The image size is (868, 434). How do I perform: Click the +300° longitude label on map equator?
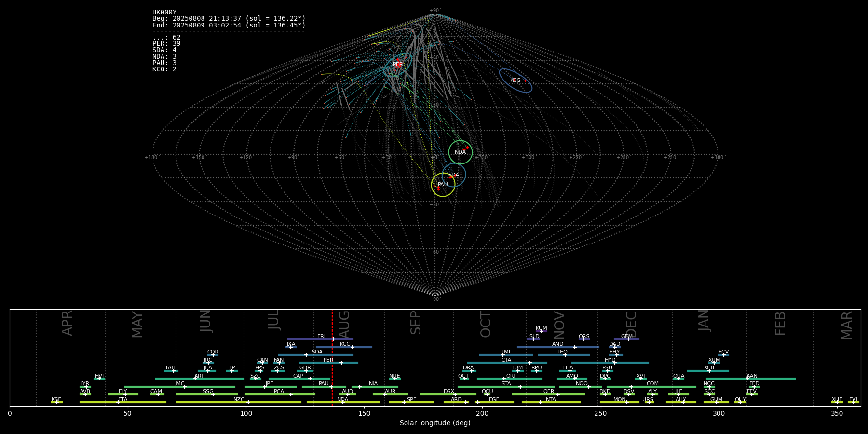[x=529, y=157]
